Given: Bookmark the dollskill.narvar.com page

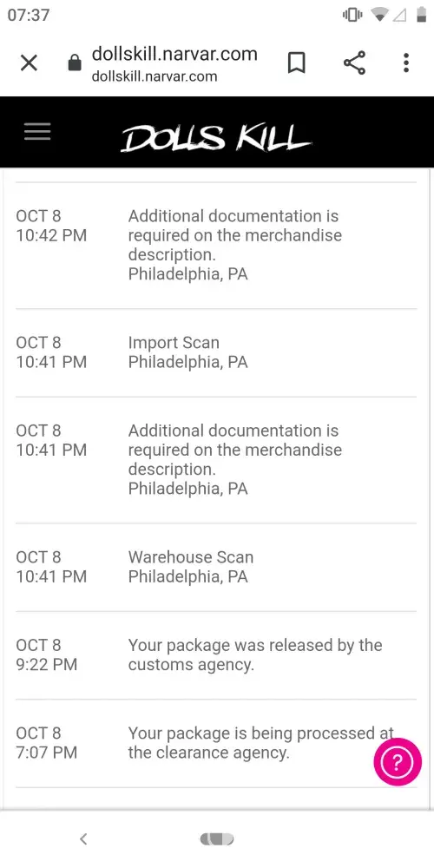Looking at the screenshot, I should click(297, 63).
